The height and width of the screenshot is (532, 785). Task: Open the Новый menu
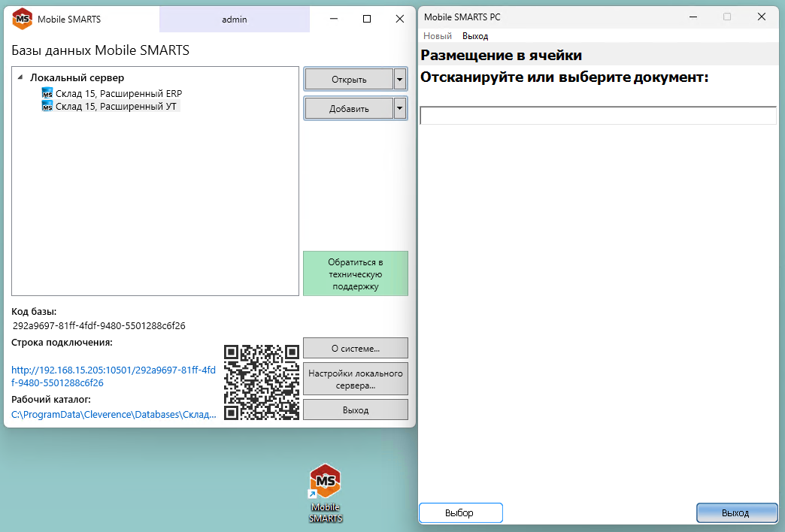438,36
